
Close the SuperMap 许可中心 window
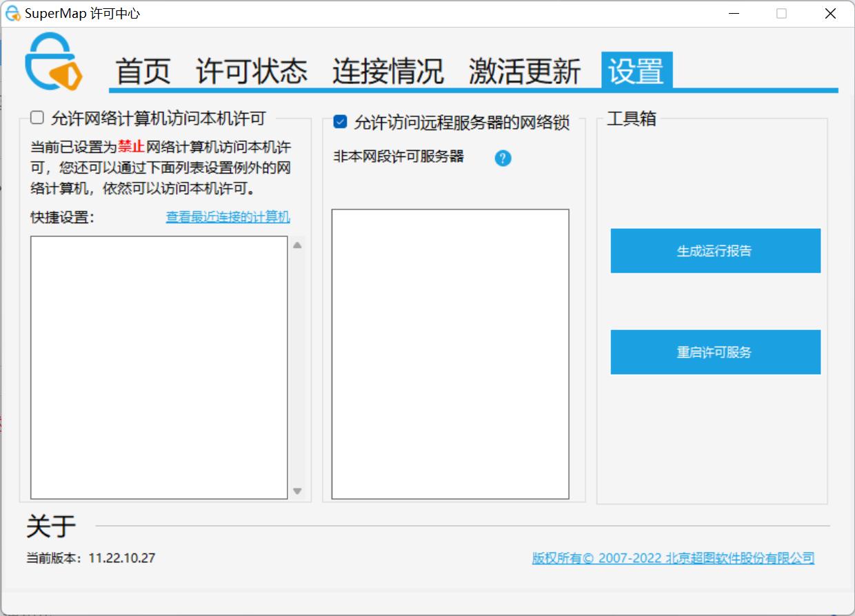(830, 13)
